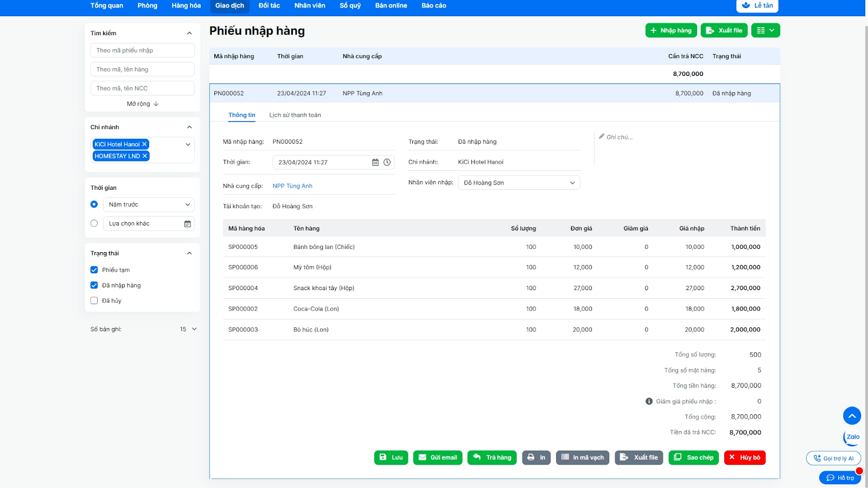
Task: Click the calendar icon in Lựa chọn khác
Action: click(x=188, y=223)
